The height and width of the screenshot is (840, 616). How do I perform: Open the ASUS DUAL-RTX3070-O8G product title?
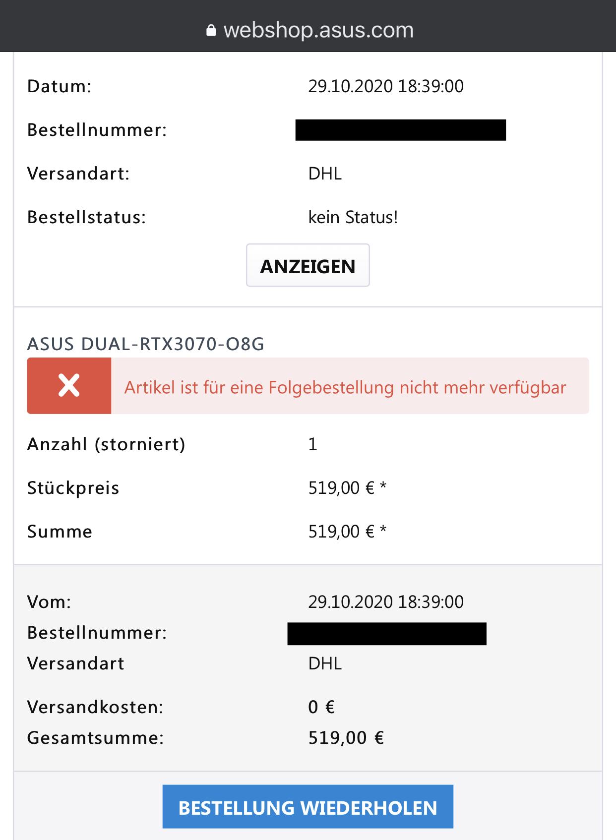tap(146, 344)
